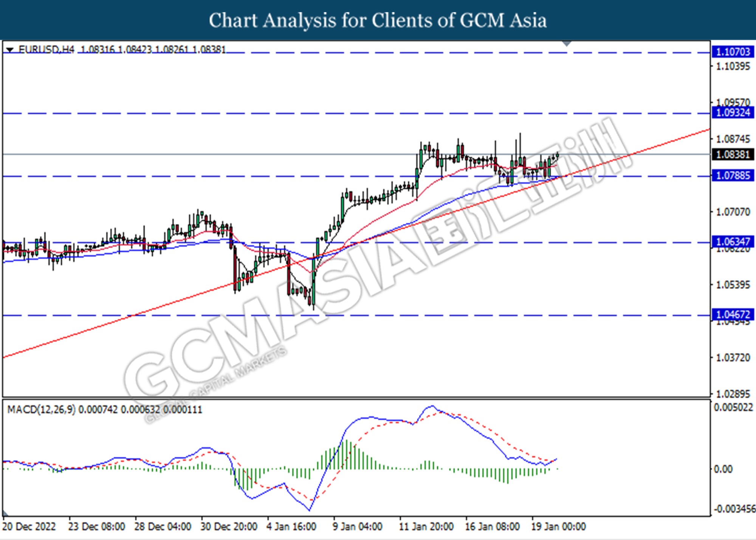Screen dimensions: 756x540
Task: Click the current price tag 1.08381
Action: pyautogui.click(x=733, y=154)
